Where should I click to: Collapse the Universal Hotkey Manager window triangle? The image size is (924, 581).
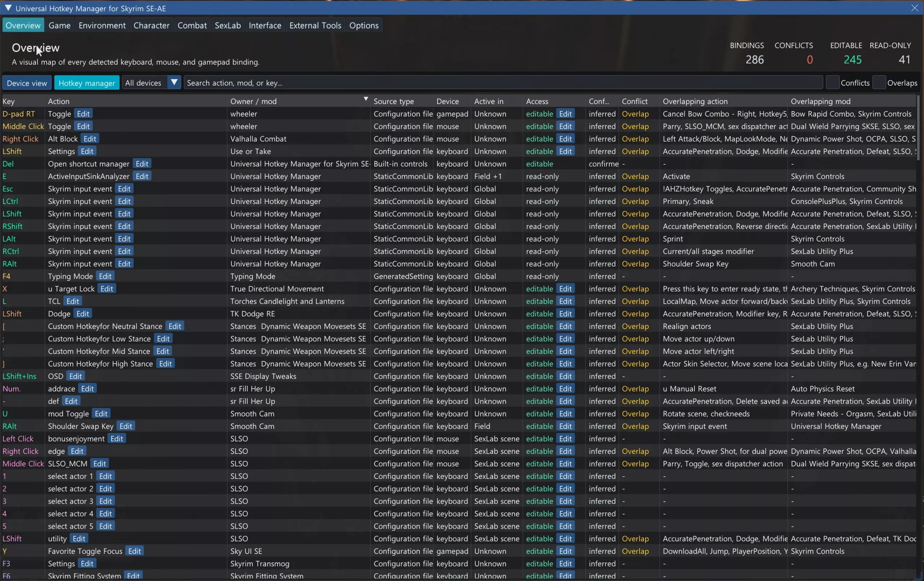click(8, 8)
